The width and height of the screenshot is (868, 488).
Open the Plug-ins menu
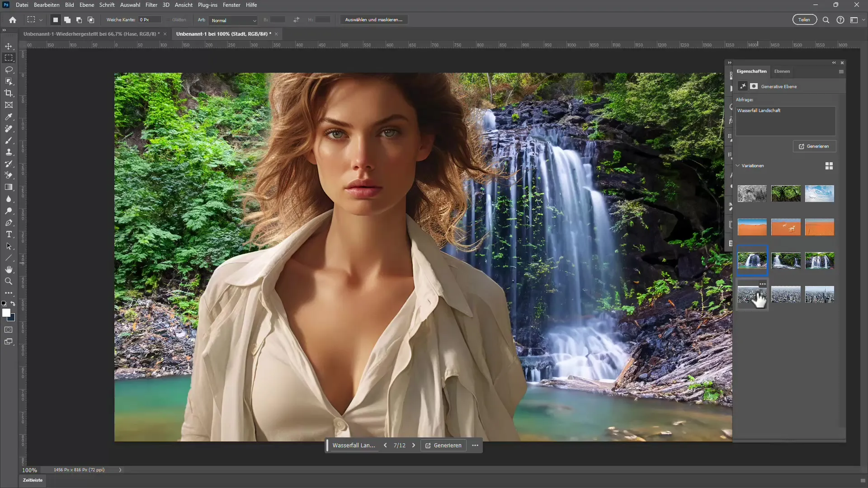click(208, 5)
